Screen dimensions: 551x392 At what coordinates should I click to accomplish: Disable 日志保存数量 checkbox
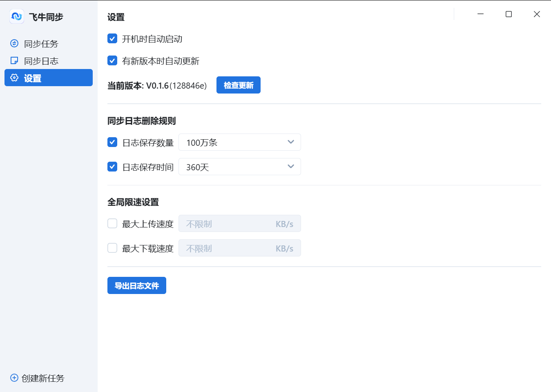(x=112, y=142)
